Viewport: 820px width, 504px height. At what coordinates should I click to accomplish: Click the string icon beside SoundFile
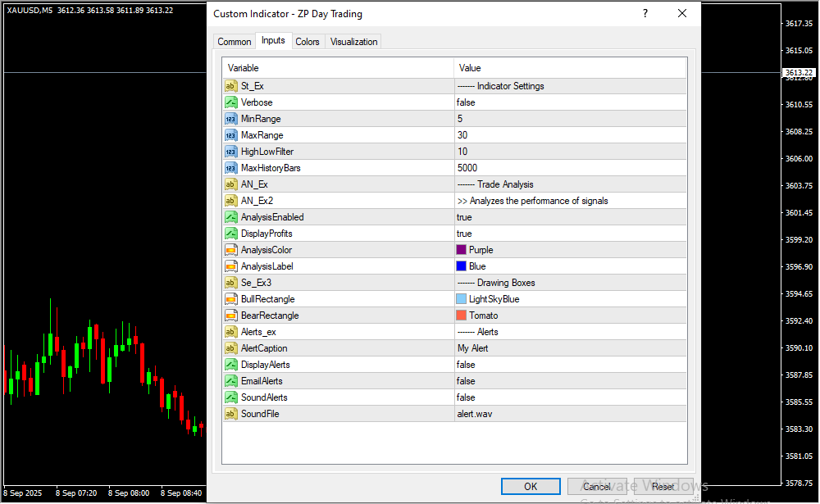[x=230, y=414]
